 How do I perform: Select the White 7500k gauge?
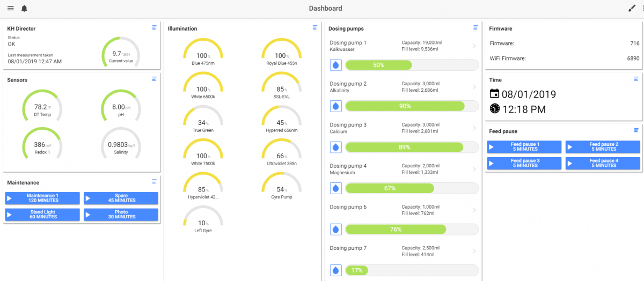tap(203, 153)
